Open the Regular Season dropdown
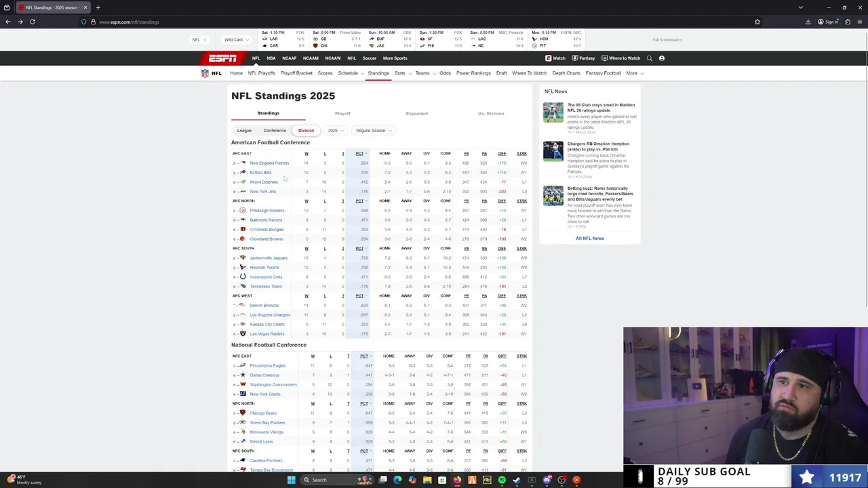 tap(374, 130)
